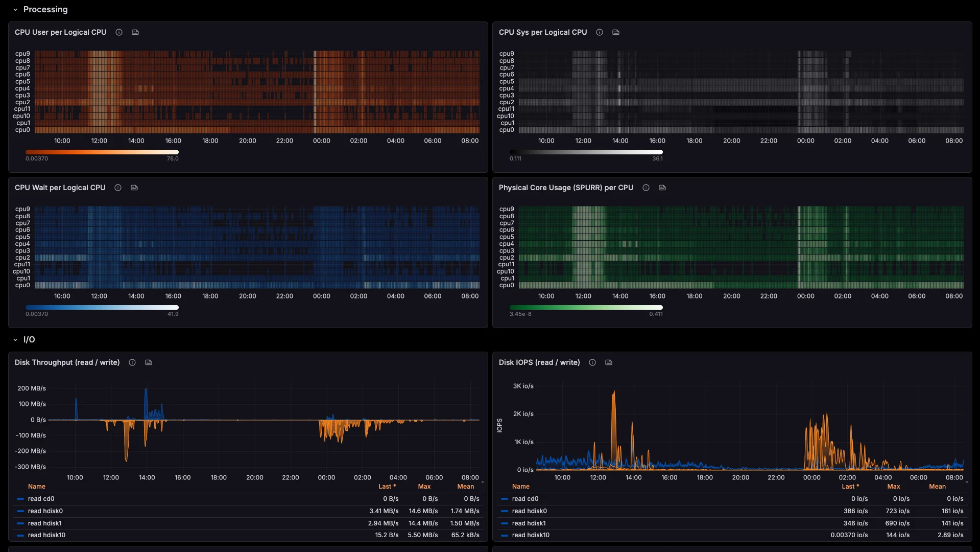Collapse the I/O row

point(29,339)
